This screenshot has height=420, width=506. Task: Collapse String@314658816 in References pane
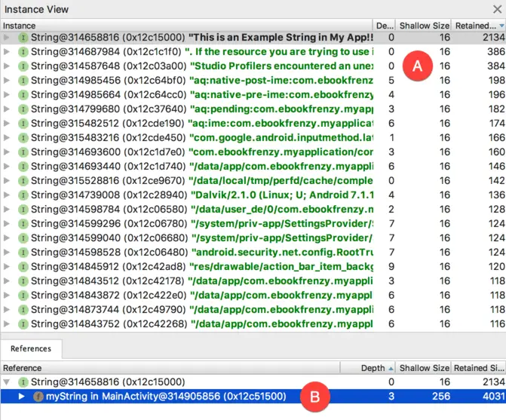pyautogui.click(x=7, y=382)
